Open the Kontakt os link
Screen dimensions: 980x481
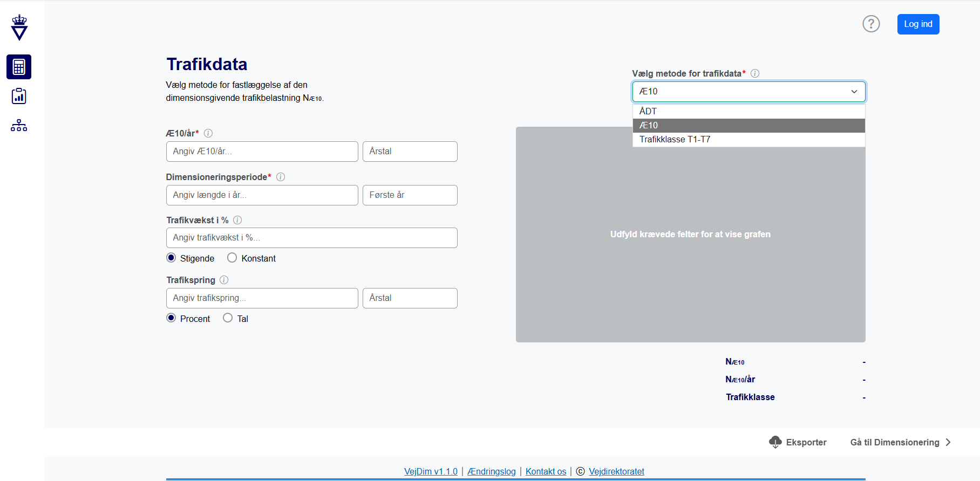click(x=546, y=471)
